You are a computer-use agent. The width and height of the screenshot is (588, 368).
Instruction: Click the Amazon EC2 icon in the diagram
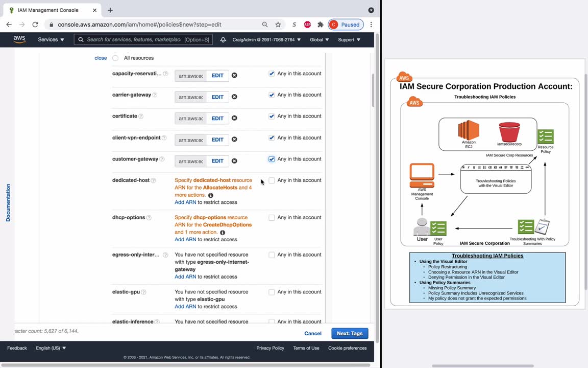(469, 130)
